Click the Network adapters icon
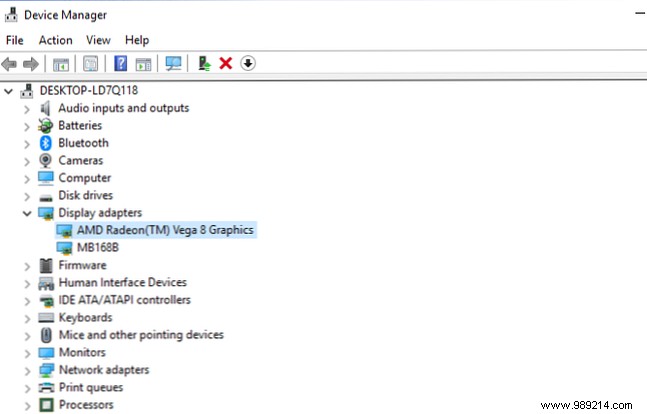The image size is (647, 414). coord(46,370)
